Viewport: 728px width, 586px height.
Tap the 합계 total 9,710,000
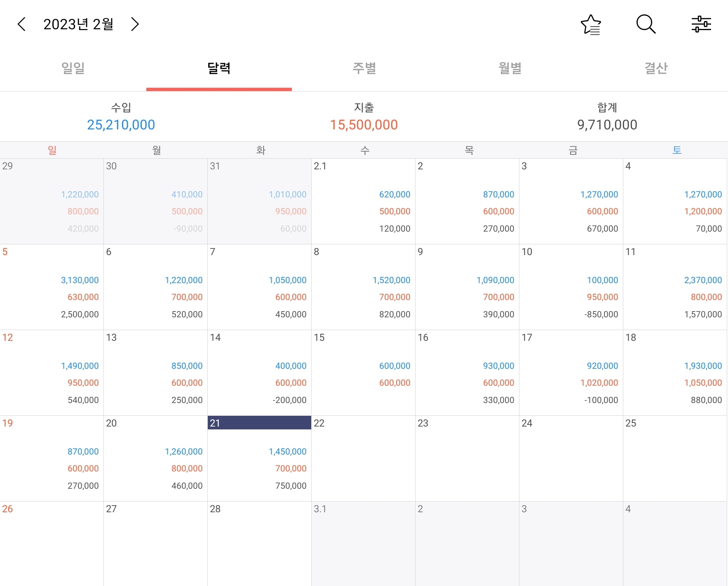607,125
